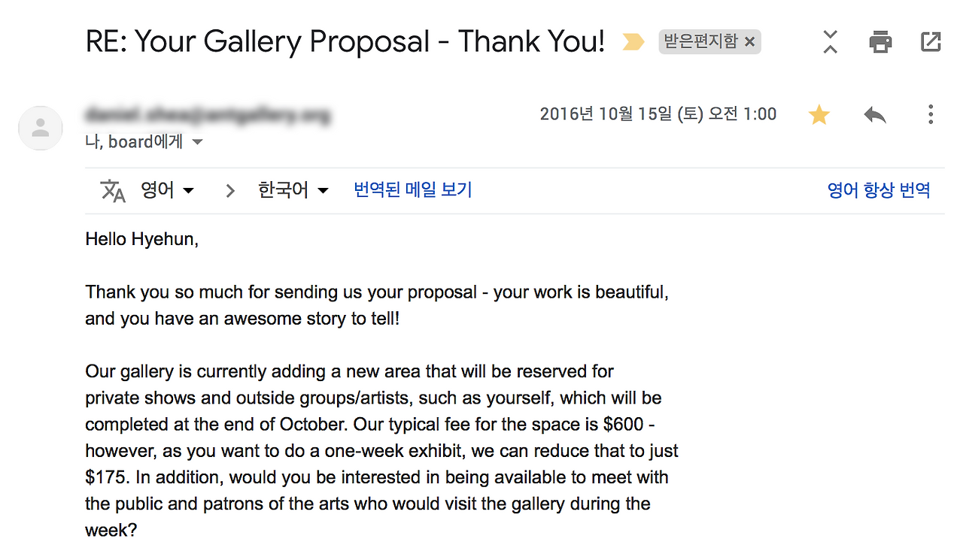
Task: Click the 2016년 10월 15일 timestamp
Action: click(x=658, y=114)
